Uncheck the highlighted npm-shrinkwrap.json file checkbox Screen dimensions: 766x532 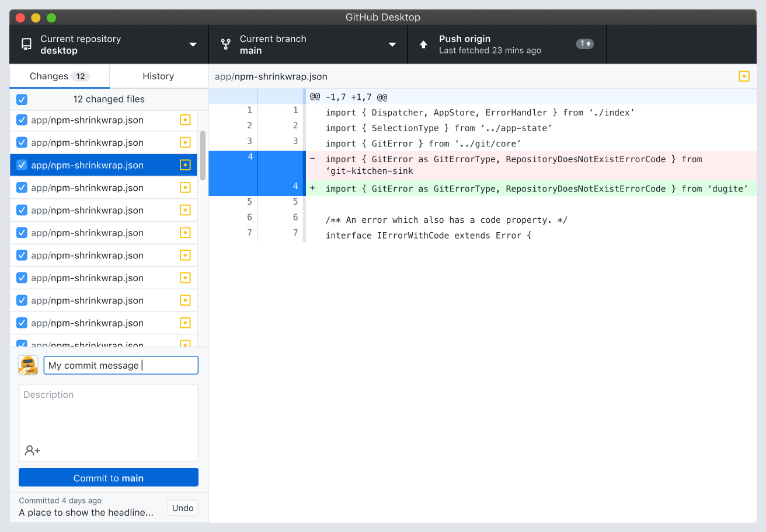(x=22, y=165)
